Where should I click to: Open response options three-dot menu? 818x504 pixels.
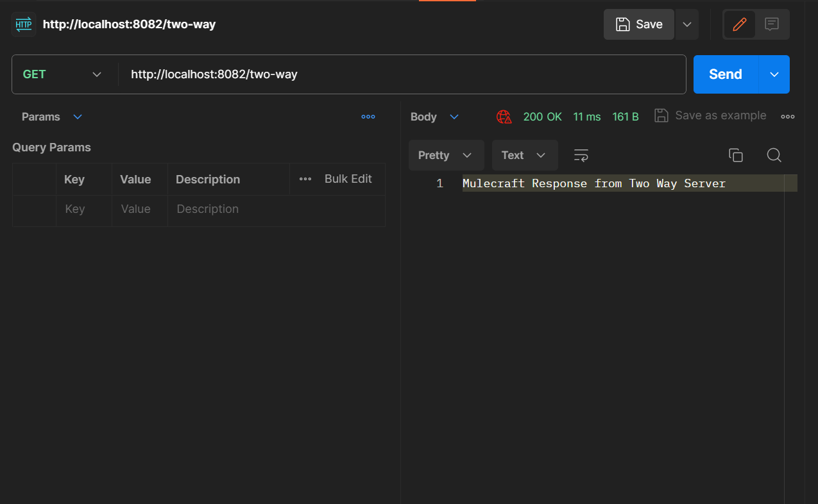pyautogui.click(x=787, y=117)
